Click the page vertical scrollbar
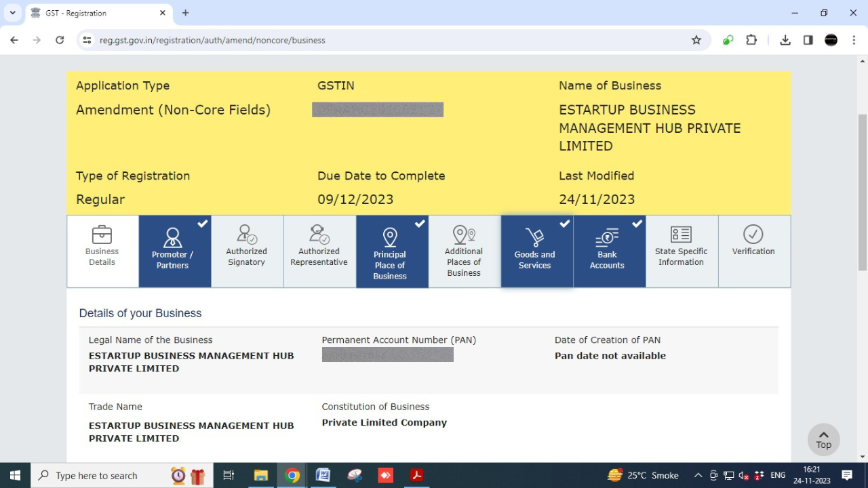The image size is (868, 488). pos(862,193)
